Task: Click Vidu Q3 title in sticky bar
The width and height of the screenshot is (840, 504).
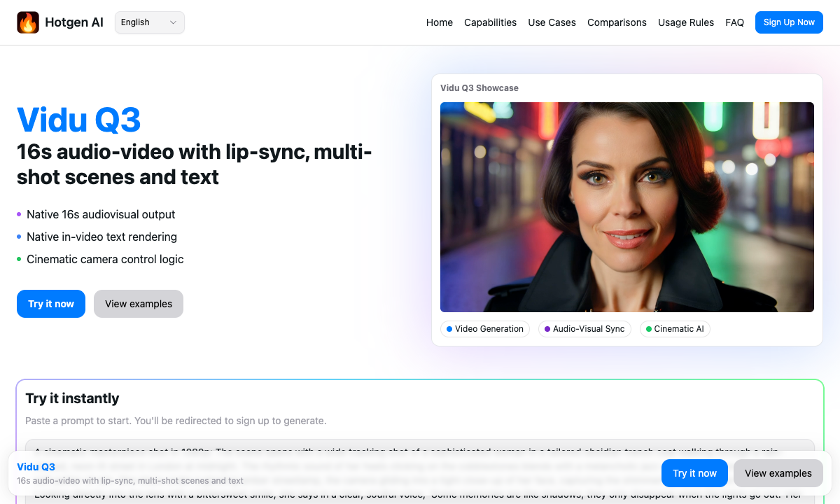Action: [x=36, y=467]
